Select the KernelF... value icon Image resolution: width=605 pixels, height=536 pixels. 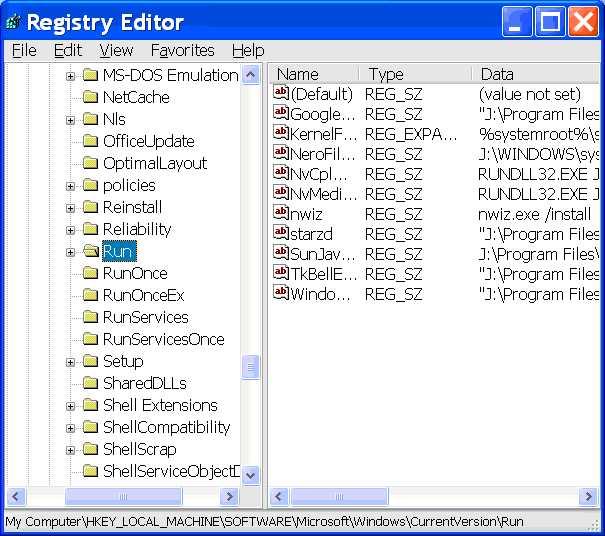point(281,134)
